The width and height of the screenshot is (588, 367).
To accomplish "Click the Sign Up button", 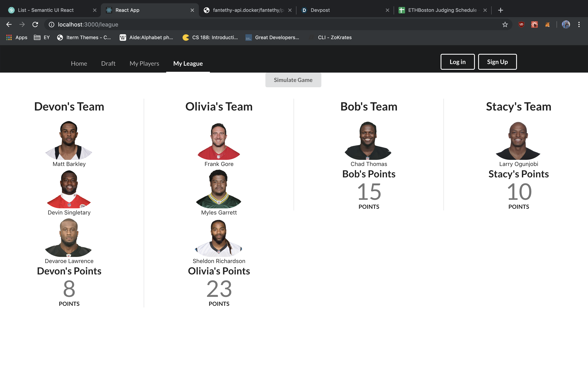I will (x=497, y=62).
